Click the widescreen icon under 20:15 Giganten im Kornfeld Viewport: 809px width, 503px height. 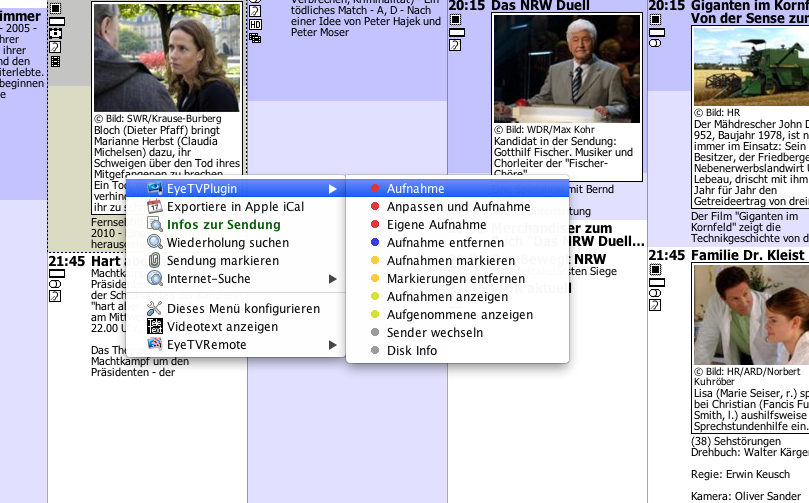click(x=657, y=33)
